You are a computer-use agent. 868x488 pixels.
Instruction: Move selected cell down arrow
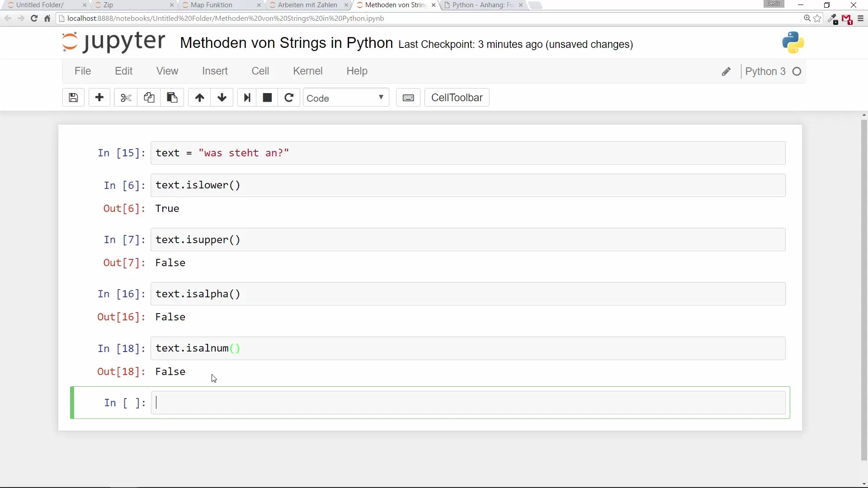click(x=222, y=98)
